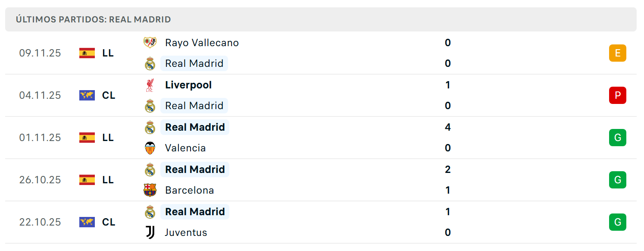The height and width of the screenshot is (251, 644).
Task: Click the CL label on 22.10.25 match
Action: [109, 222]
